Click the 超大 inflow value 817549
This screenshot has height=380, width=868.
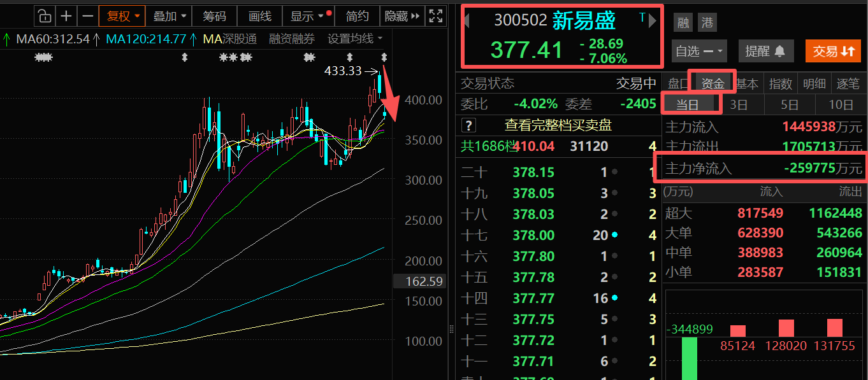[760, 213]
